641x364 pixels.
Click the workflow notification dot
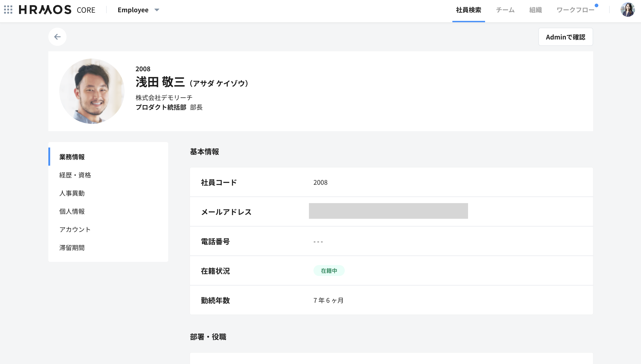[x=596, y=5]
